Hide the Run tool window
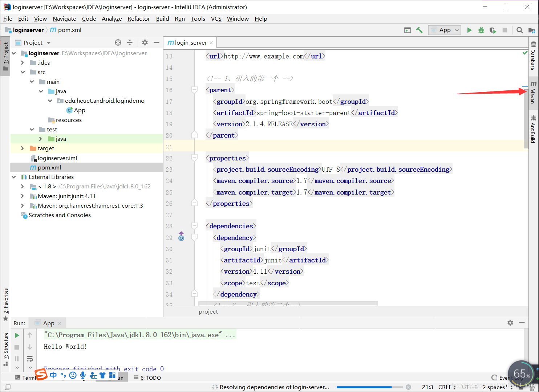The image size is (539, 392). point(522,323)
